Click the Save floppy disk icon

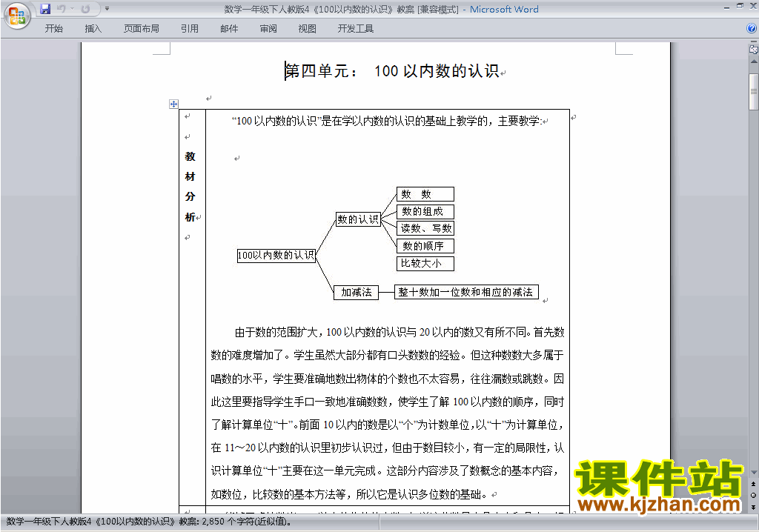tap(45, 9)
